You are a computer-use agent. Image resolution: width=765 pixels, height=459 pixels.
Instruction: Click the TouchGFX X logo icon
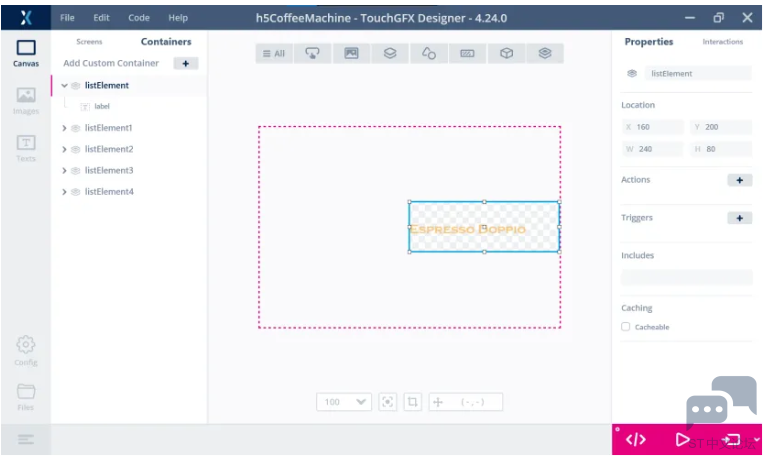[x=26, y=18]
